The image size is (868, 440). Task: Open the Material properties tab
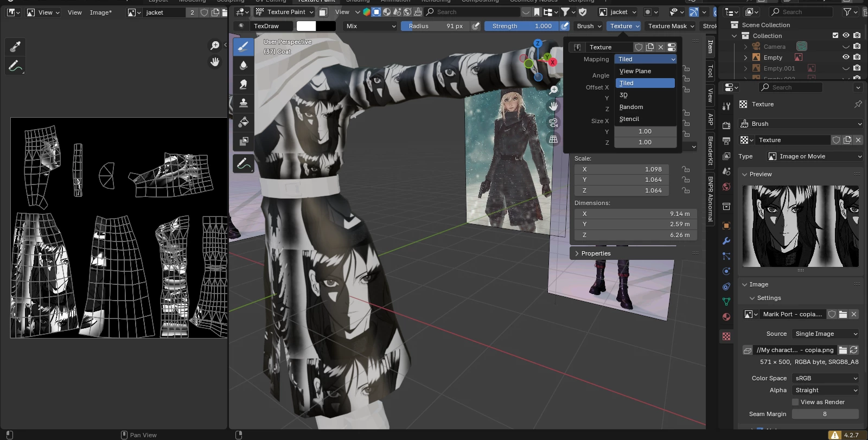726,317
